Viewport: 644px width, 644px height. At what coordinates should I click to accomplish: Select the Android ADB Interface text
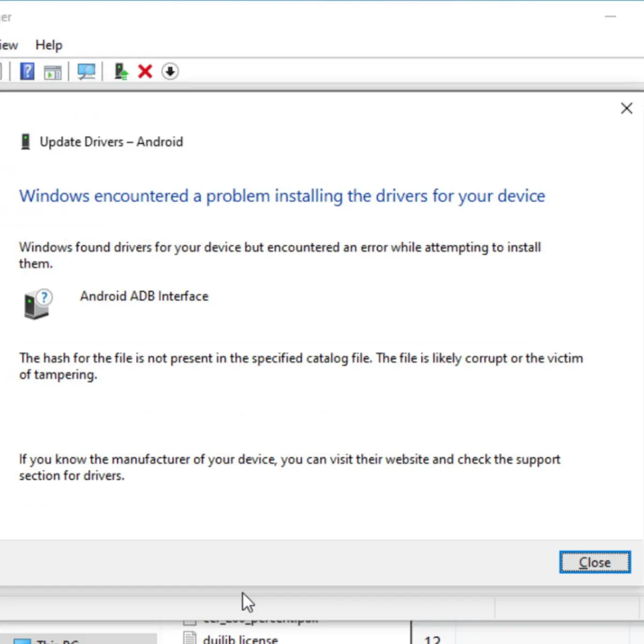coord(144,296)
